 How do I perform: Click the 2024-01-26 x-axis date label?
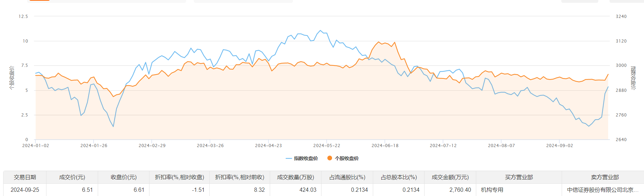94,146
